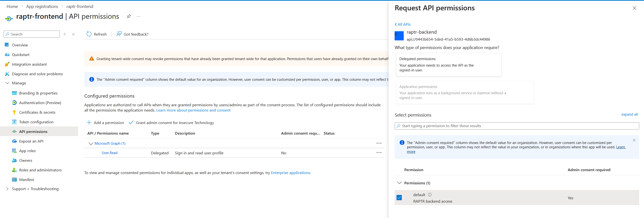Collapse the Permissions (1) section
This screenshot has height=218, width=644.
pyautogui.click(x=399, y=183)
